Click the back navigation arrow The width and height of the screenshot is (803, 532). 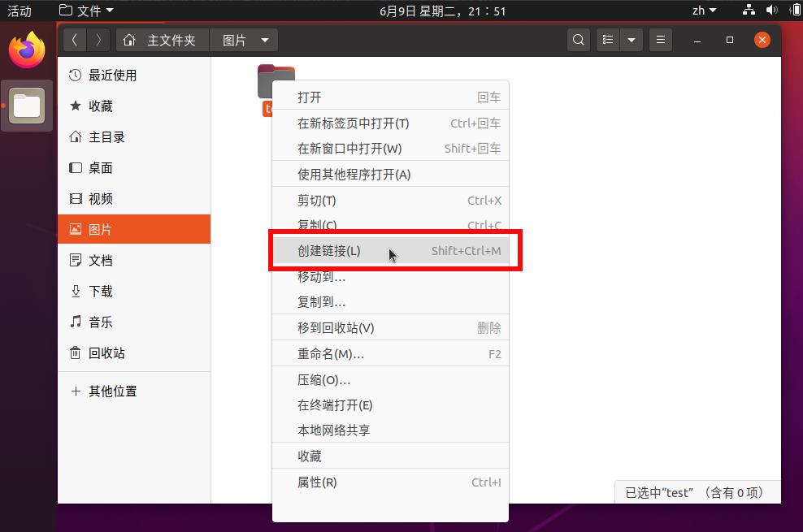click(74, 40)
